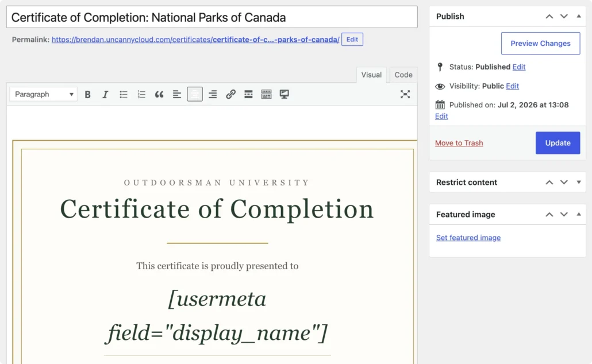Edit the Published status

click(x=519, y=67)
